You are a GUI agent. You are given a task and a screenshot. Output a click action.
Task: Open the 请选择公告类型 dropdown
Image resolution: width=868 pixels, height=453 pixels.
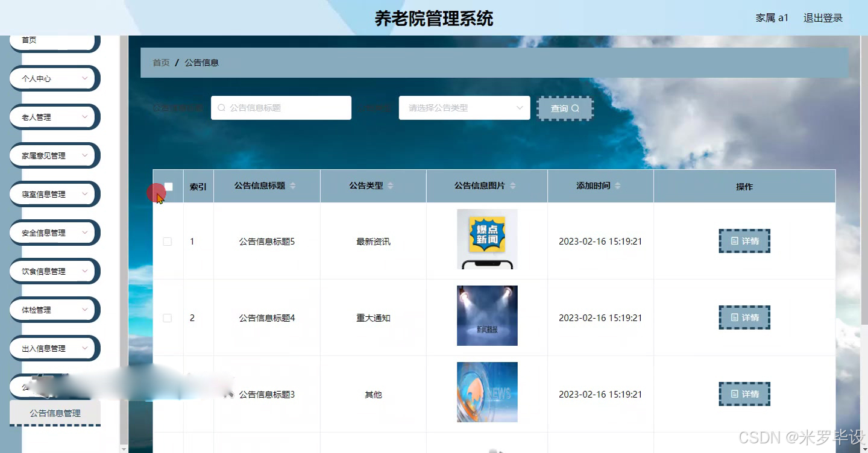(x=464, y=108)
